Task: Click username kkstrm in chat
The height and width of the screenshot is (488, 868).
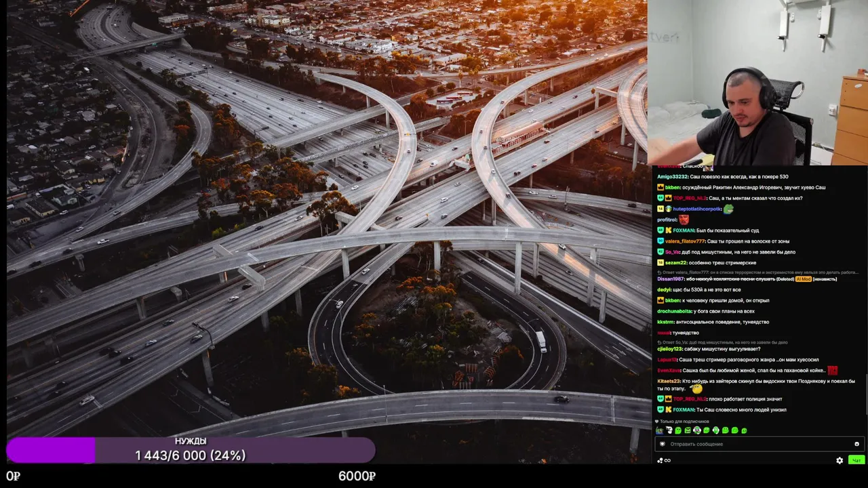Action: click(x=665, y=322)
